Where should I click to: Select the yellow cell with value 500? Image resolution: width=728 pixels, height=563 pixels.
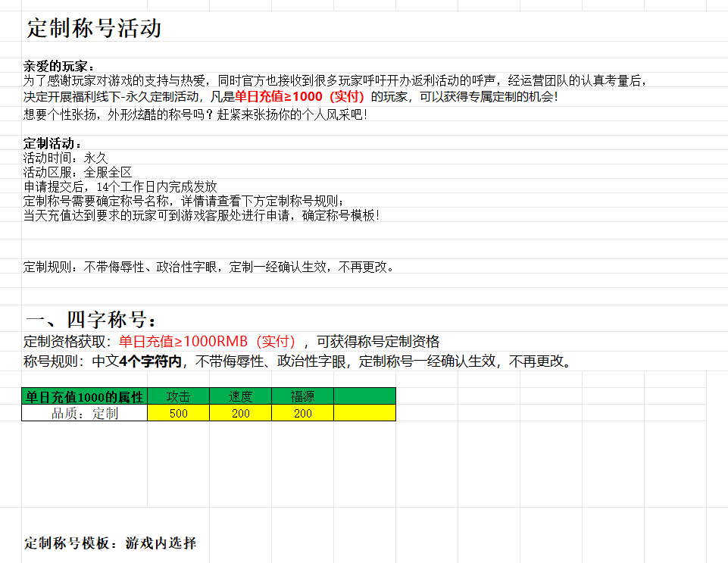click(178, 413)
